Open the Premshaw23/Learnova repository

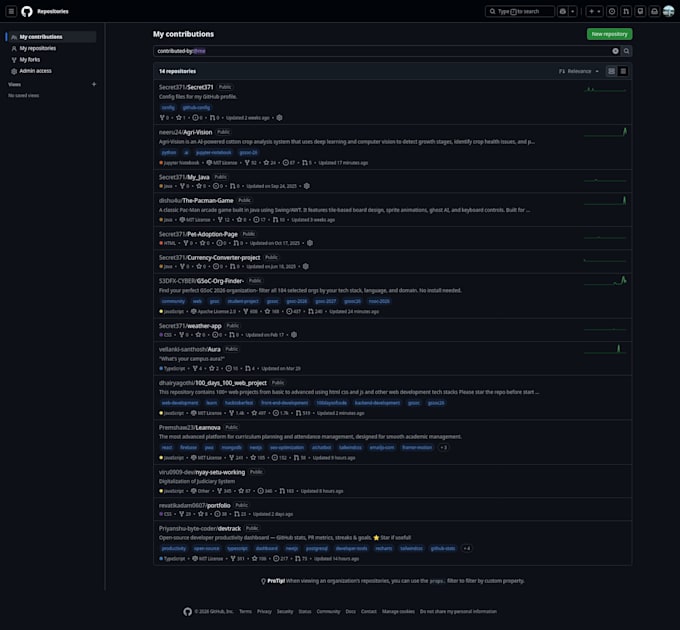click(x=190, y=428)
